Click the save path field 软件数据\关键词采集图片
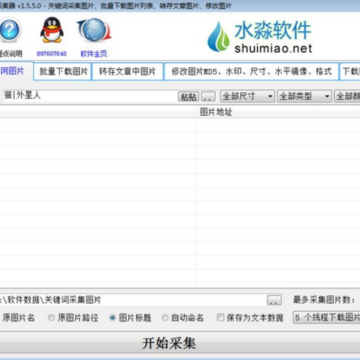The height and width of the screenshot is (360, 360). tap(132, 300)
